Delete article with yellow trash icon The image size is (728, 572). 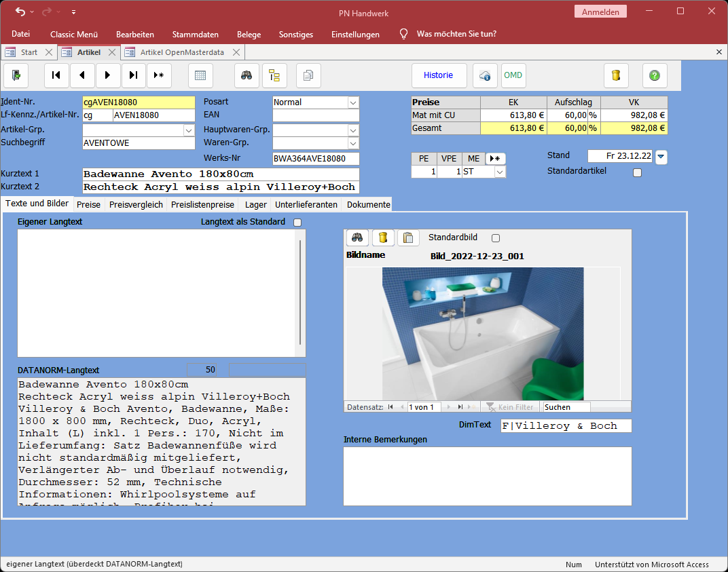[x=616, y=75]
